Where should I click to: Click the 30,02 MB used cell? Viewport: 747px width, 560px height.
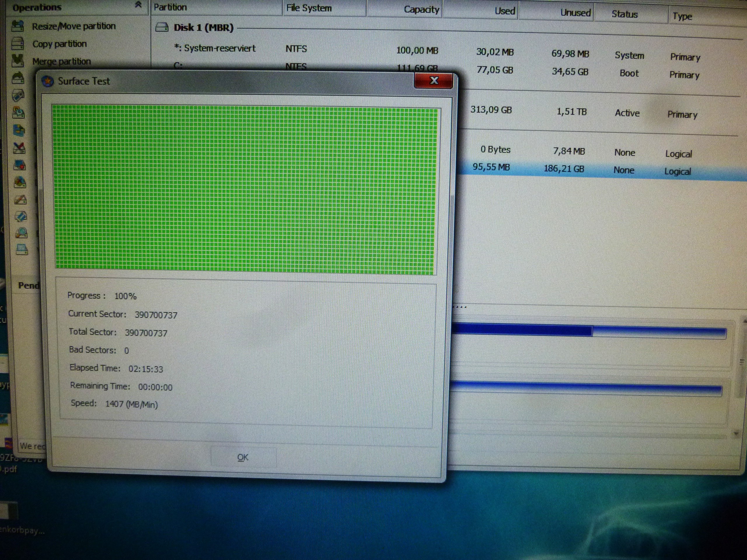[495, 52]
